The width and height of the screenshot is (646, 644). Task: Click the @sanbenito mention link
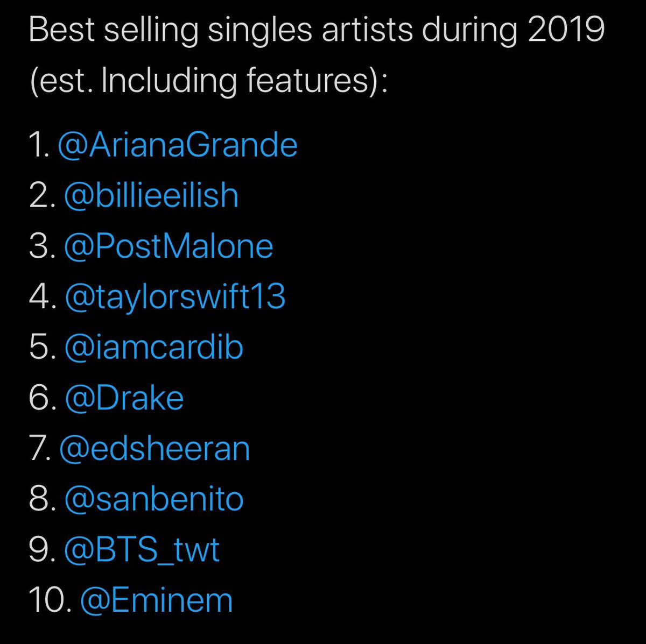pos(153,499)
